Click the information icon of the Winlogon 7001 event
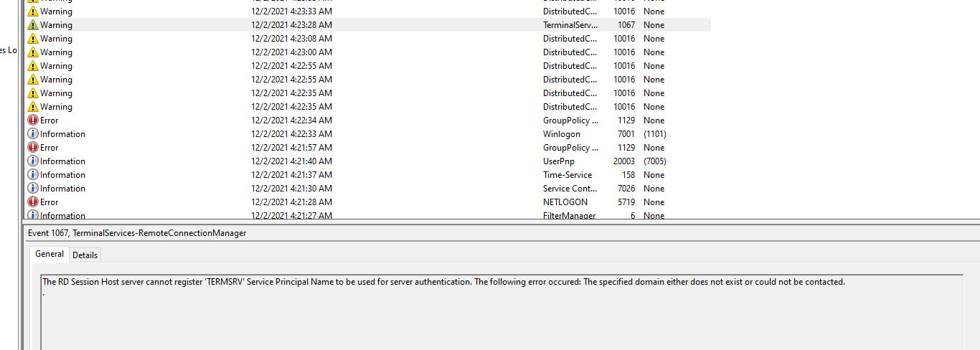The image size is (980, 350). 33,134
